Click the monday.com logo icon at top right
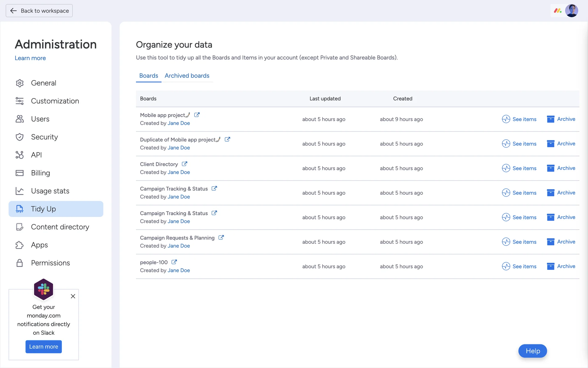This screenshot has height=368, width=588. click(557, 11)
